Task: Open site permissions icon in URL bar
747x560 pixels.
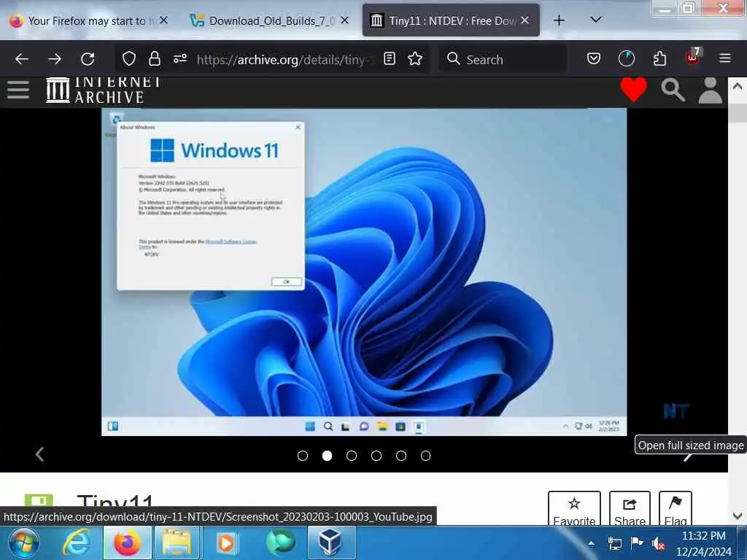Action: (180, 59)
